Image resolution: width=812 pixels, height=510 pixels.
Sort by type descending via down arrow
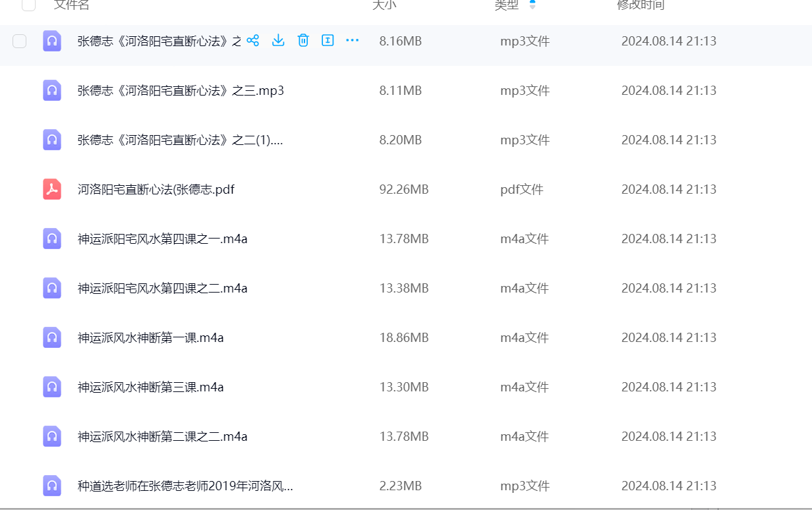[533, 7]
